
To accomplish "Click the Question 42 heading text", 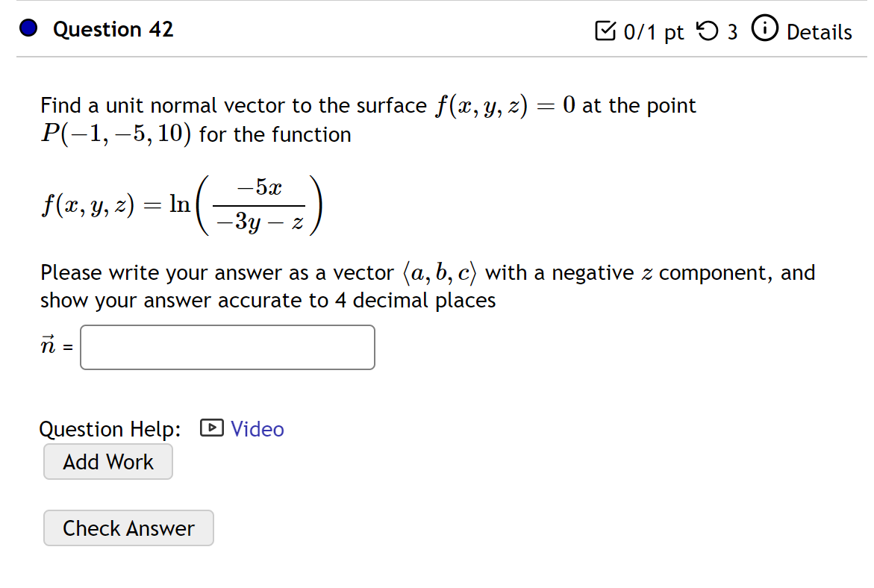I will tap(111, 29).
